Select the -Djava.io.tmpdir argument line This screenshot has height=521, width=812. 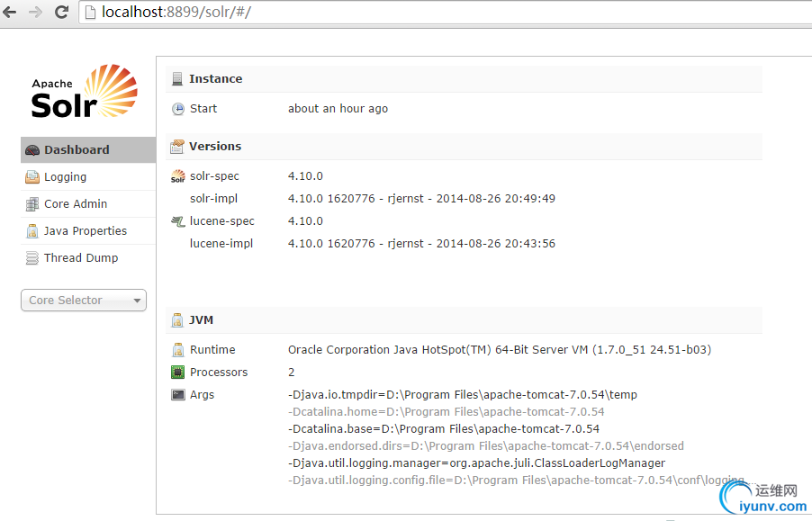(463, 395)
